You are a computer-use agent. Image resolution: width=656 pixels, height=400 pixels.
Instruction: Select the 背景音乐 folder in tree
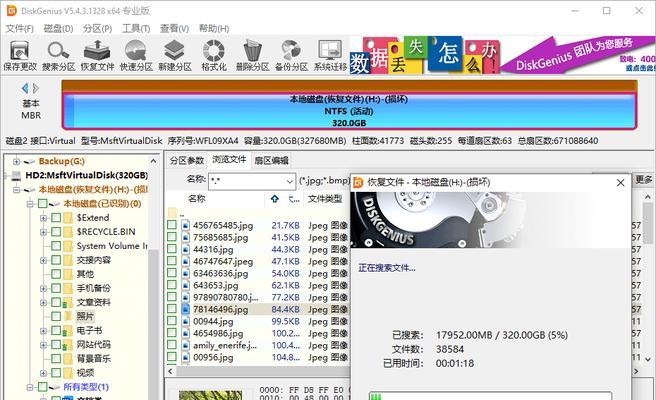coord(94,359)
